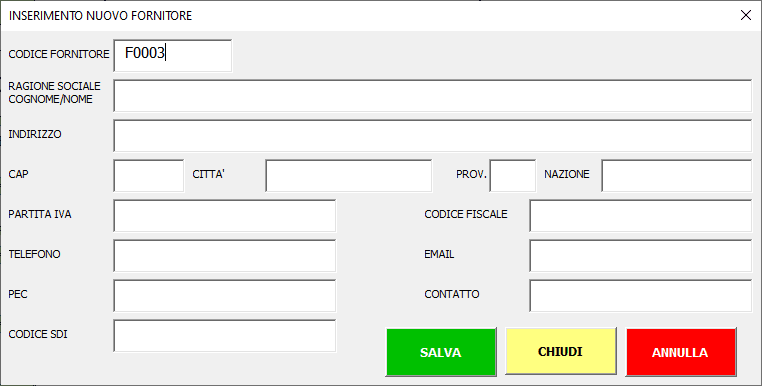
Task: Focus the CODICE FISCALE input field
Action: tap(641, 215)
